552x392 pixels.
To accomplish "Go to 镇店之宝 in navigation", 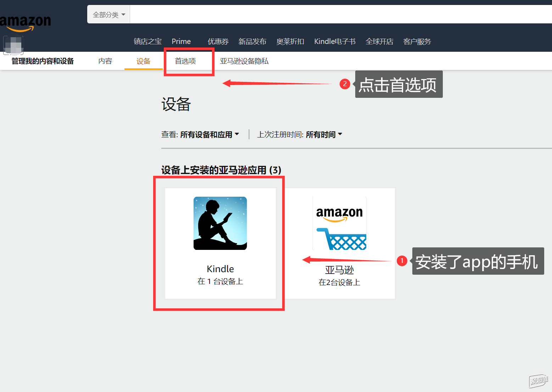I will tap(147, 41).
